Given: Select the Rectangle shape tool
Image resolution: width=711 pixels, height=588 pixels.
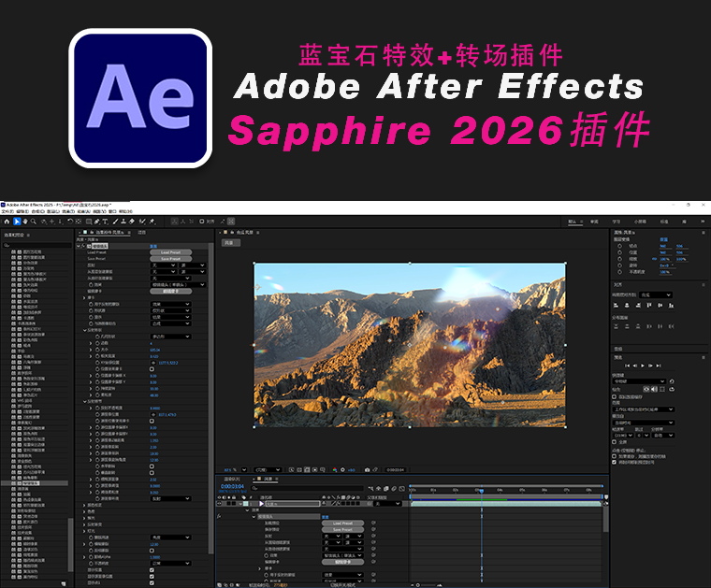Looking at the screenshot, I should pyautogui.click(x=89, y=222).
